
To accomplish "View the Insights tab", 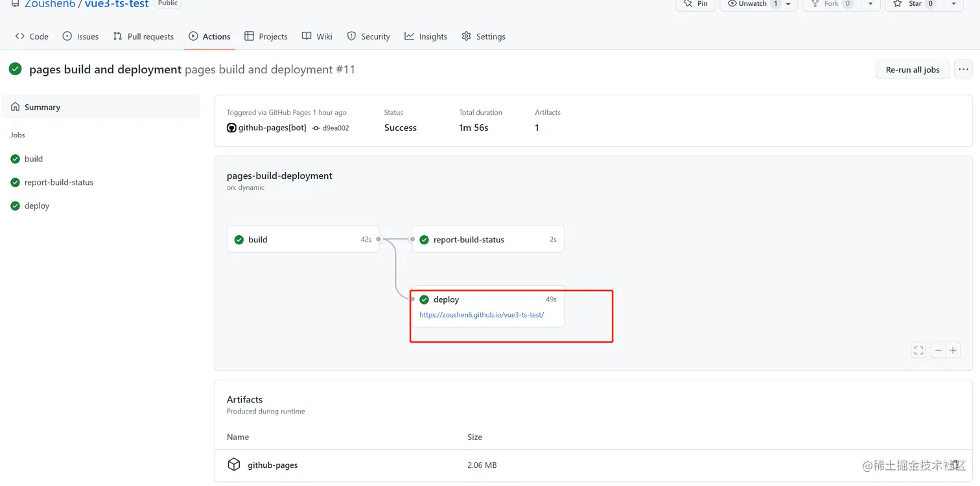I will pos(426,36).
